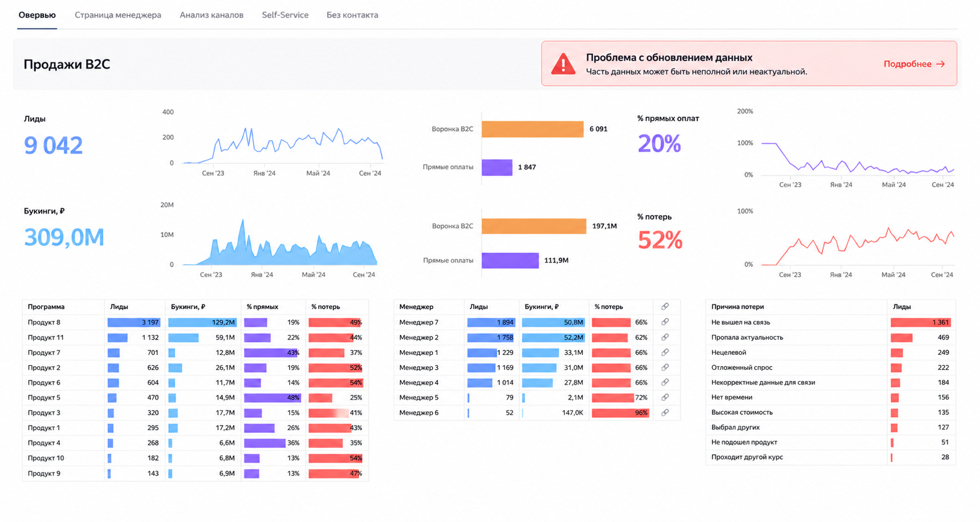Select the Продукт 8 row name
980x522 pixels.
(x=44, y=322)
